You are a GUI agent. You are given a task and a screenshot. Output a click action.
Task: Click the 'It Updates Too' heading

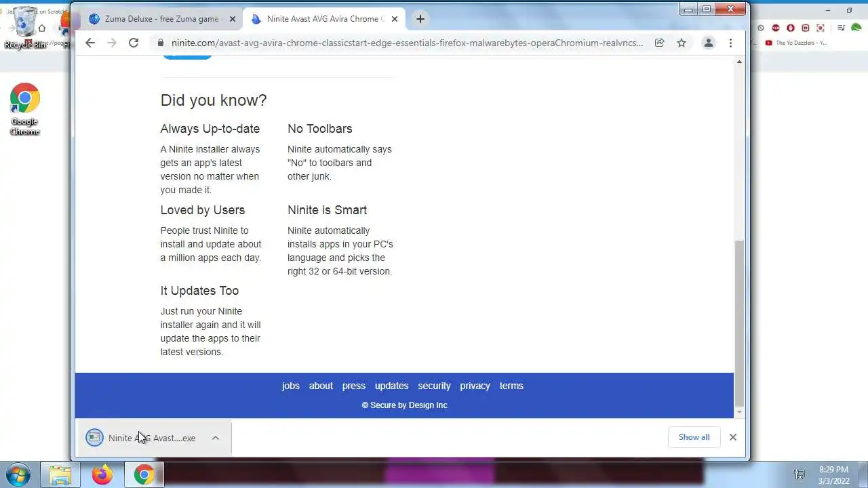point(199,291)
